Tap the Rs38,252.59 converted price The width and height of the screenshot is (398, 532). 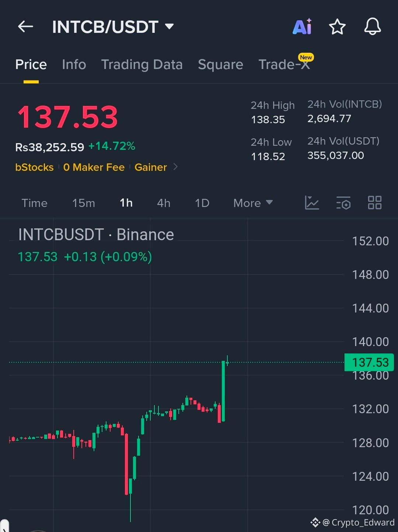(50, 147)
